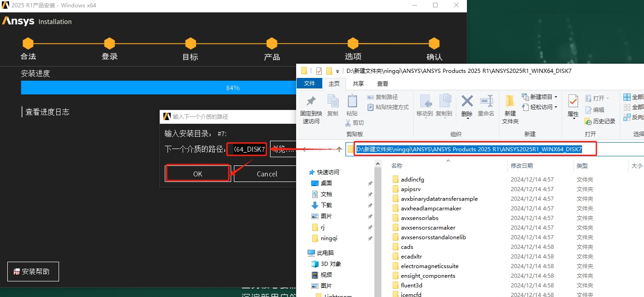644x297 pixels.
Task: Open the Quick Access Toolbar customize dropdown
Action: tap(337, 71)
